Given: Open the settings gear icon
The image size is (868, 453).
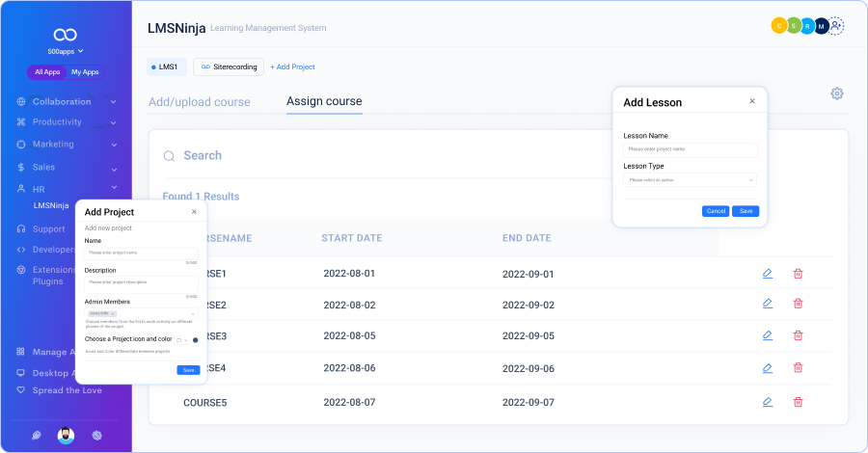Looking at the screenshot, I should [837, 93].
